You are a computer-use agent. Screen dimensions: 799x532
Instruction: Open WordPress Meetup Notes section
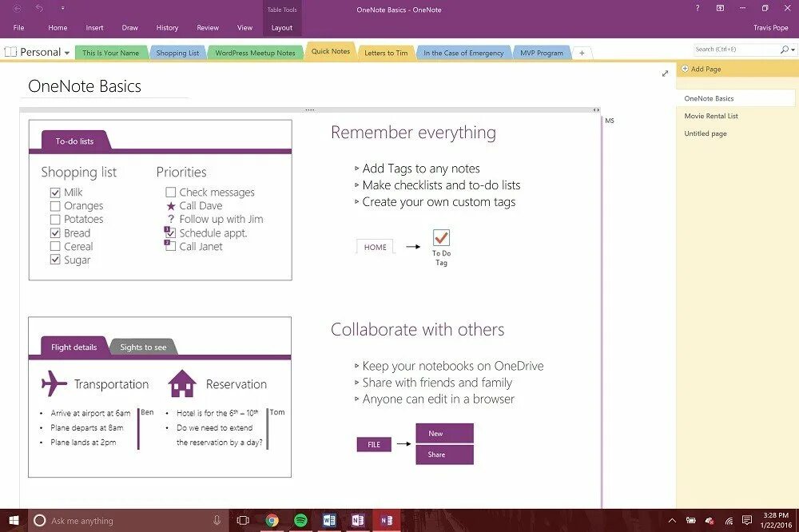point(255,53)
